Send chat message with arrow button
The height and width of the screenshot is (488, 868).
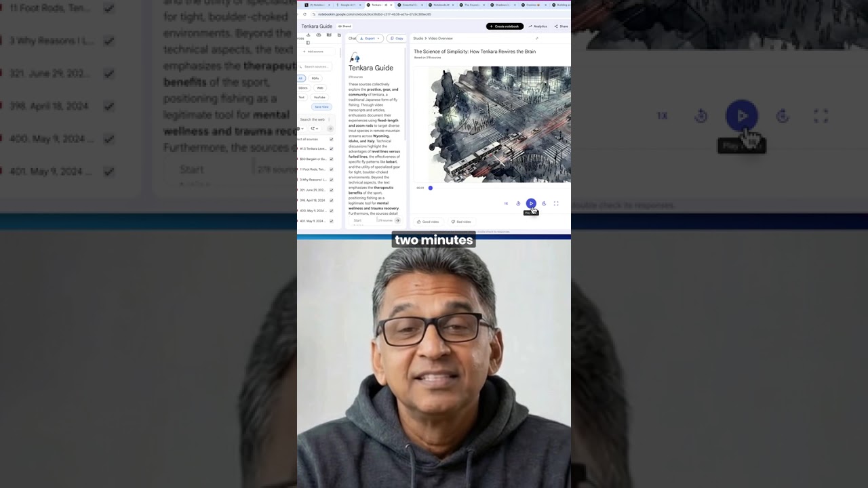click(x=398, y=220)
